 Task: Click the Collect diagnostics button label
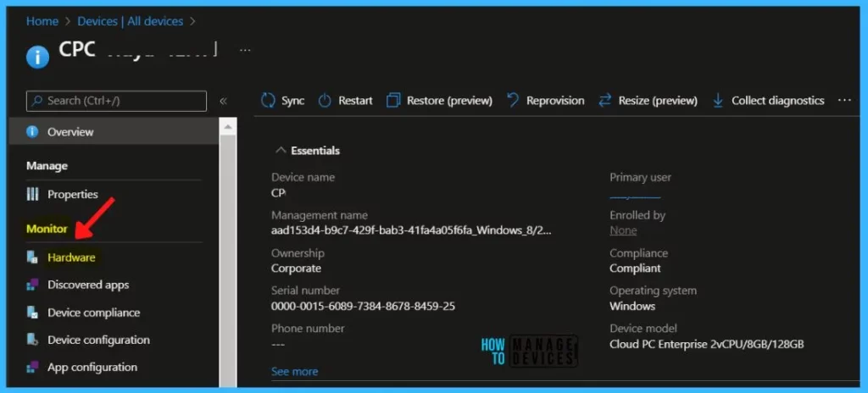pos(778,101)
